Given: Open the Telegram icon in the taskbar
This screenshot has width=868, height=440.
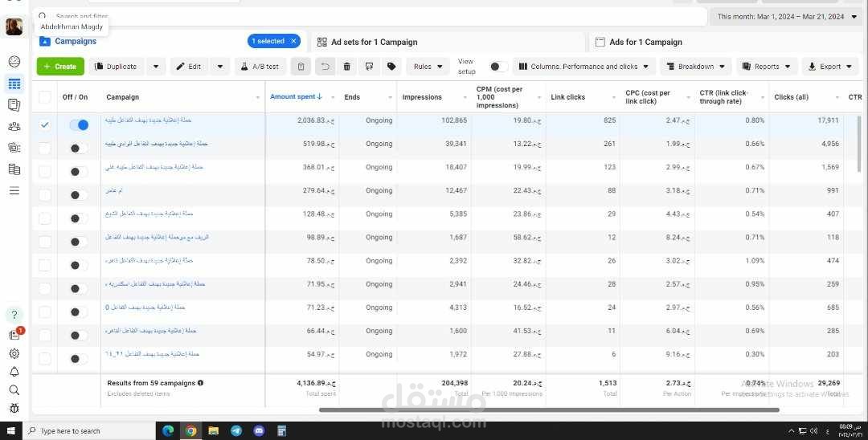Looking at the screenshot, I should 236,430.
